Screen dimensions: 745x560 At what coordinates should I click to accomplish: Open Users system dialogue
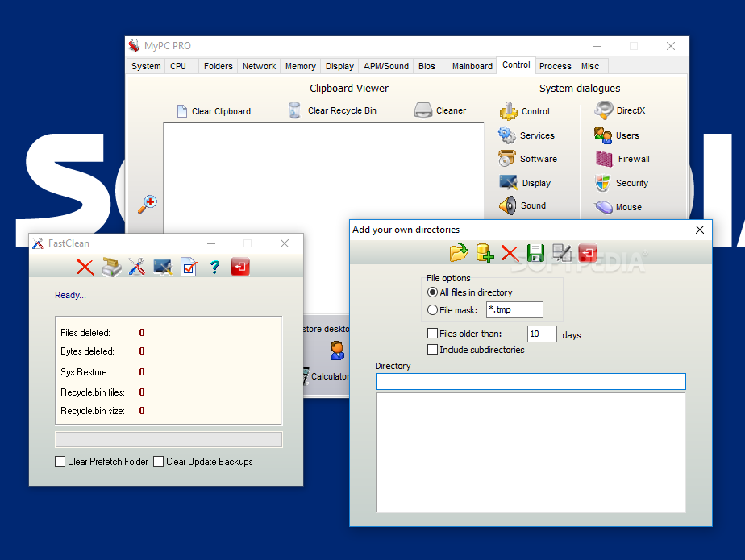pos(617,135)
